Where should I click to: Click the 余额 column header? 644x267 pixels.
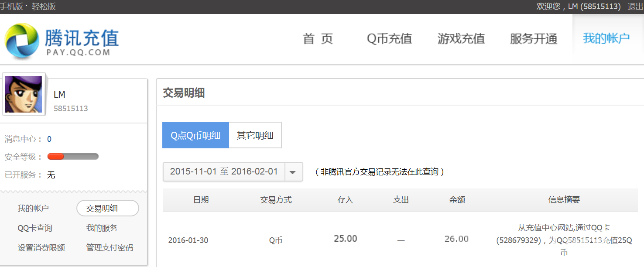(x=457, y=200)
